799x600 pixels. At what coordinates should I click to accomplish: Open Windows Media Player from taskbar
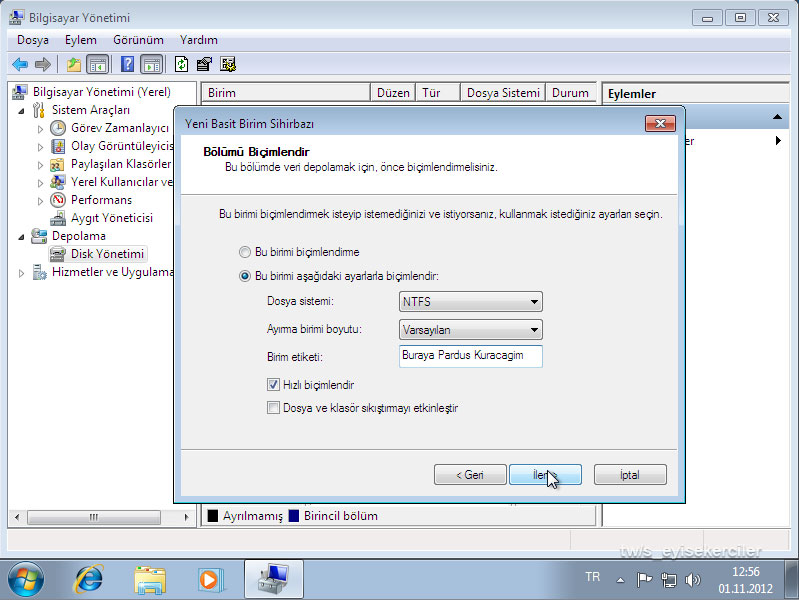(210, 580)
